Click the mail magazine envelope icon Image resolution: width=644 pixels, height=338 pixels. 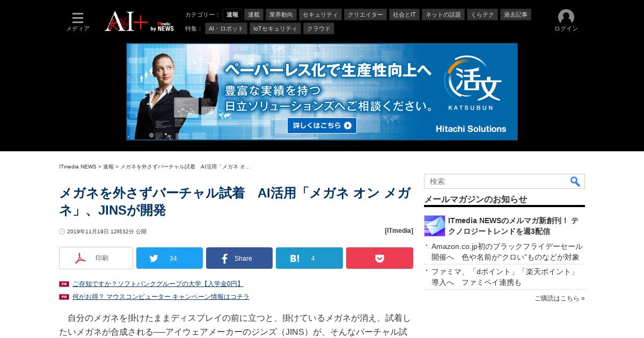click(x=435, y=226)
